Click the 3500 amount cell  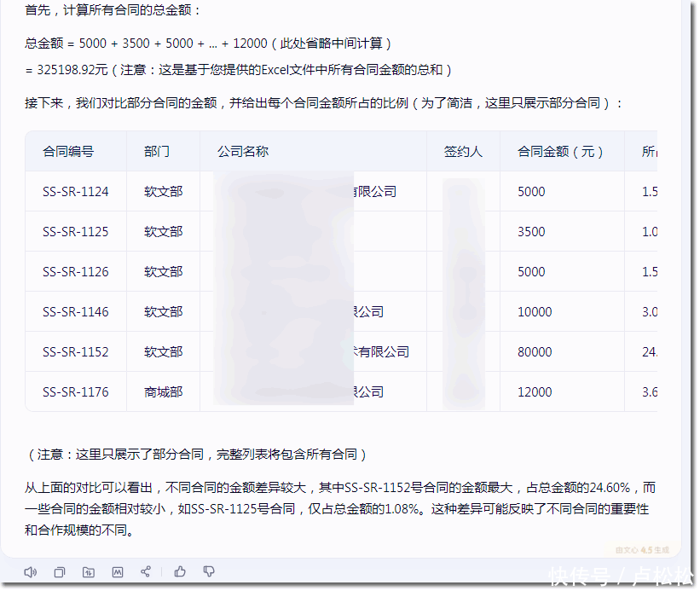531,232
